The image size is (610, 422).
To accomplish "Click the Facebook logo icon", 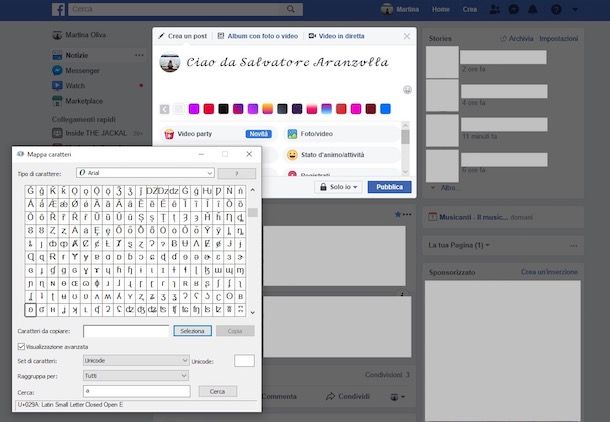I will tap(58, 9).
